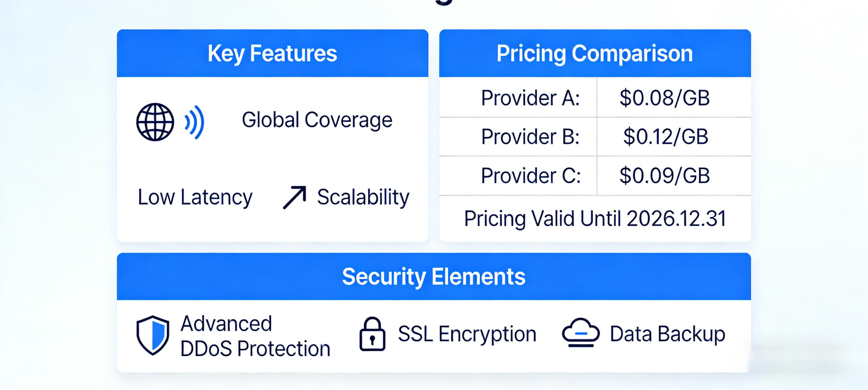Click the diagonal arrow Scalability icon
Screen dimensions: 868x390
coord(294,197)
